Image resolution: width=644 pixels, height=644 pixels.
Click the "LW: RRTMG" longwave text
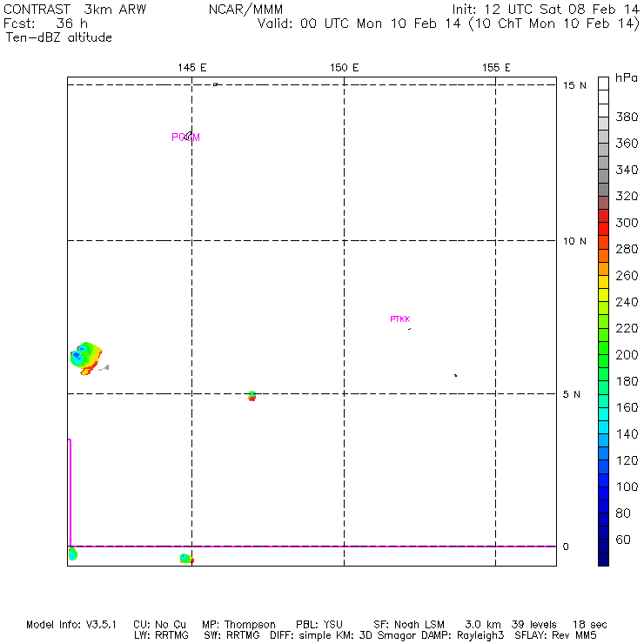tap(161, 635)
